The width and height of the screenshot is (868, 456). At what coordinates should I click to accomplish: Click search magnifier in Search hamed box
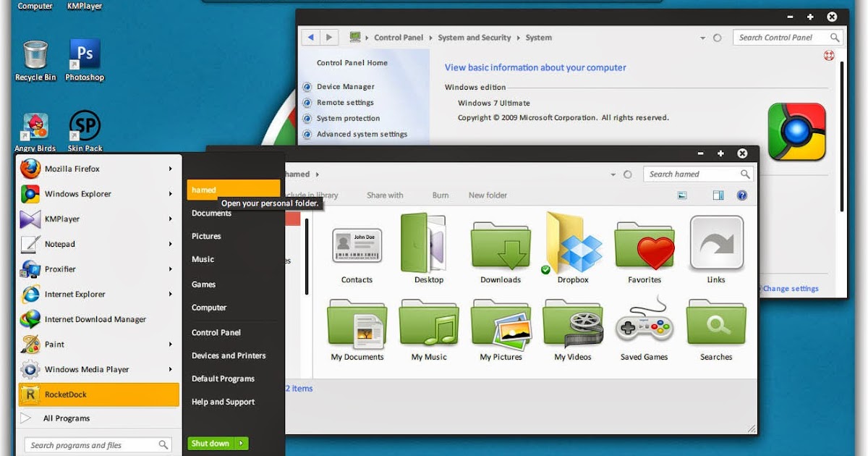click(745, 174)
